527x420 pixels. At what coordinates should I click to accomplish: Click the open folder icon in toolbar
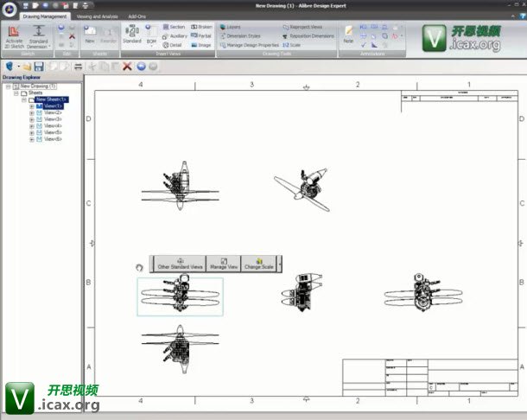[28, 67]
